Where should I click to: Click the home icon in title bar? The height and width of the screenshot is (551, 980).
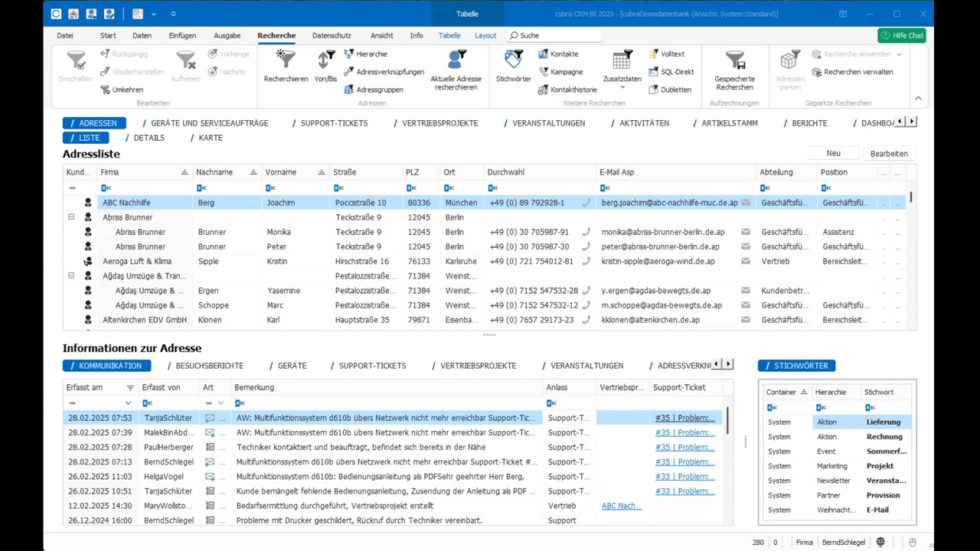pos(73,14)
